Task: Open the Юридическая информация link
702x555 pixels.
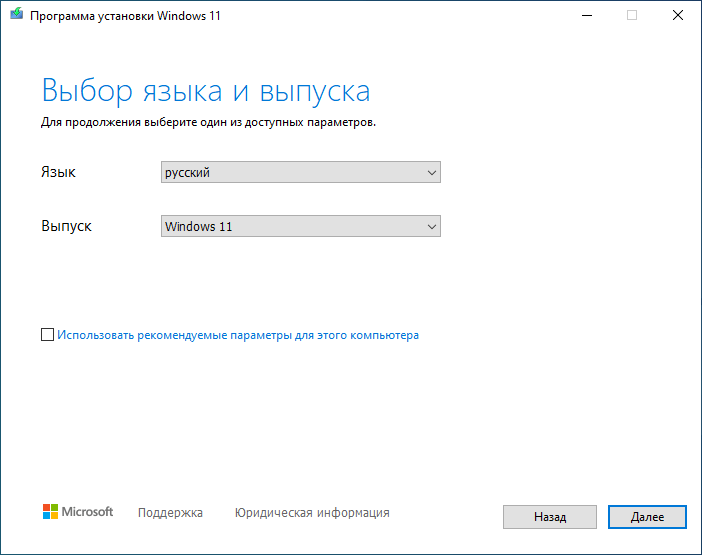Action: (x=312, y=512)
